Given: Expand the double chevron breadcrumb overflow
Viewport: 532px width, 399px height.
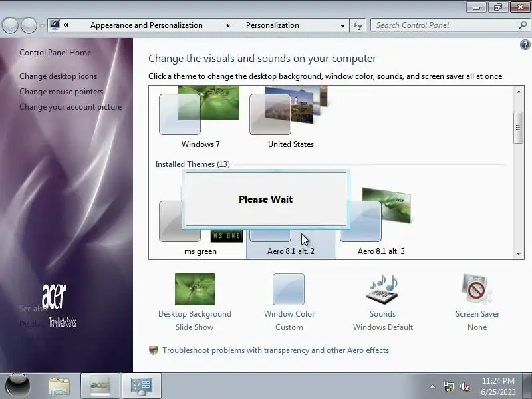Looking at the screenshot, I should click(66, 25).
